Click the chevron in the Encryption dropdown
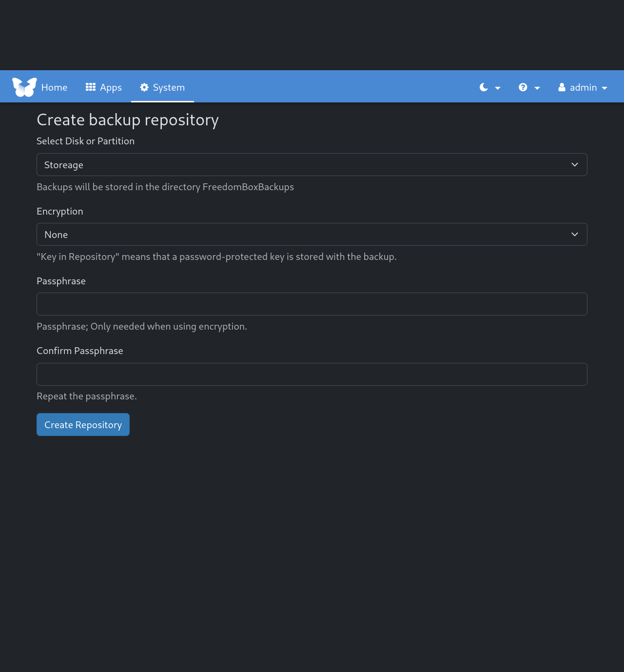The height and width of the screenshot is (672, 624). click(x=575, y=235)
